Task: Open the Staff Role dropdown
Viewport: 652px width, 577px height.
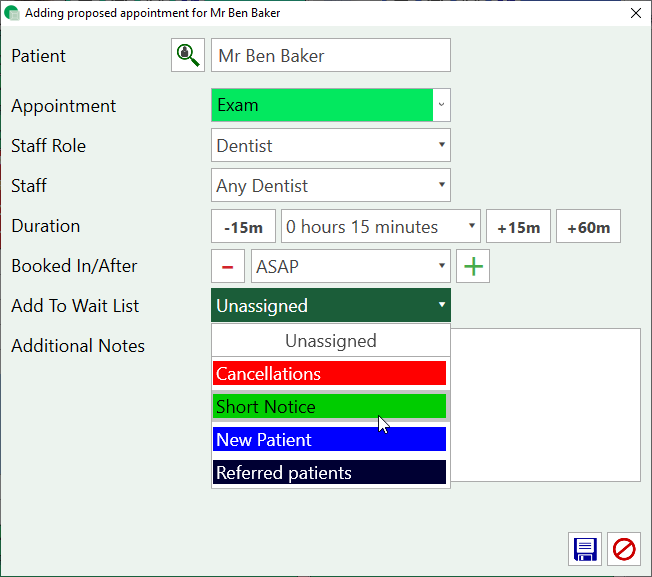Action: (442, 146)
